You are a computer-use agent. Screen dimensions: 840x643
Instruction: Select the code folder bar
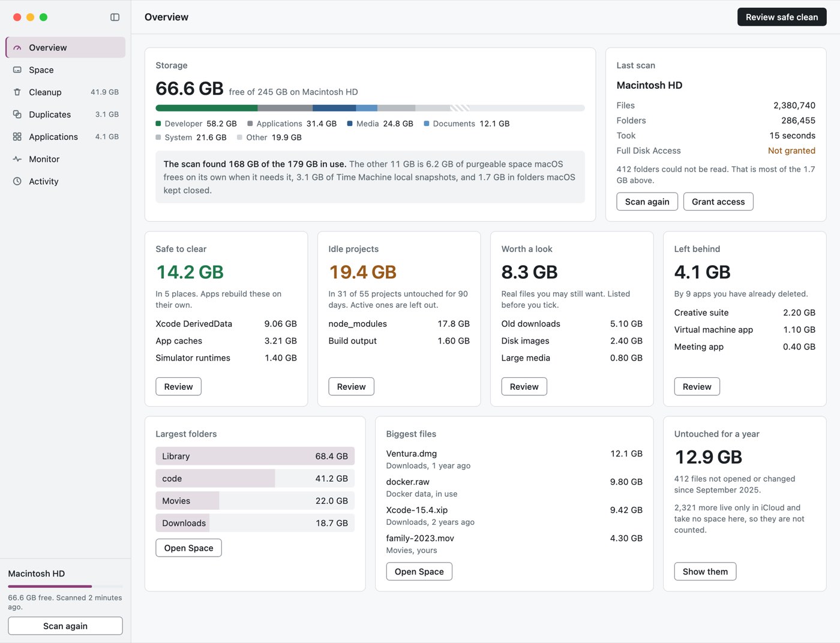tap(255, 479)
